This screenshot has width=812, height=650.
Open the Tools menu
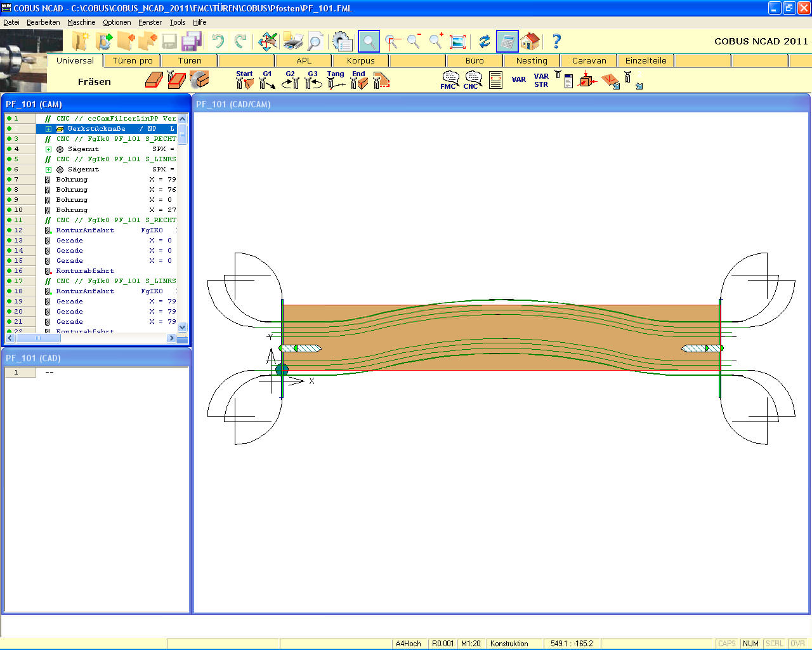[177, 22]
